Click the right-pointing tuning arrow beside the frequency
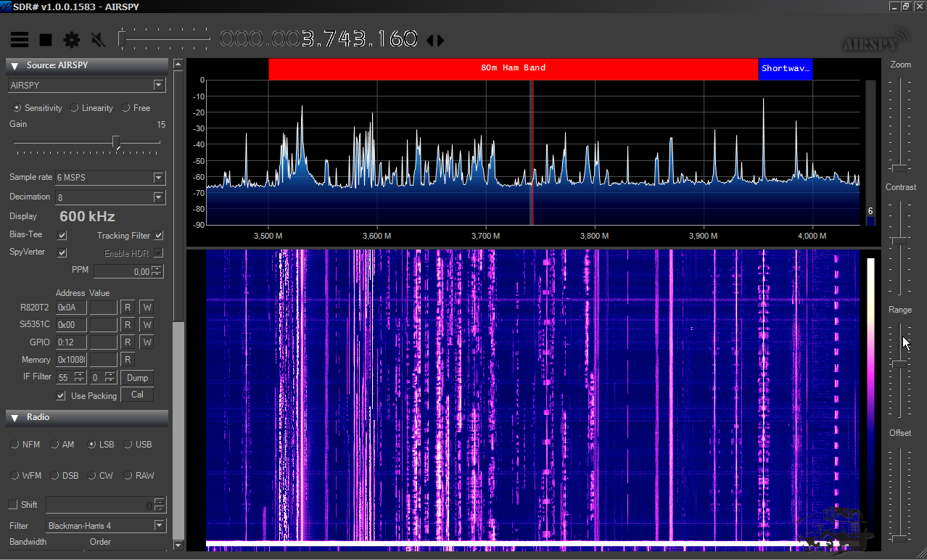 pos(440,41)
